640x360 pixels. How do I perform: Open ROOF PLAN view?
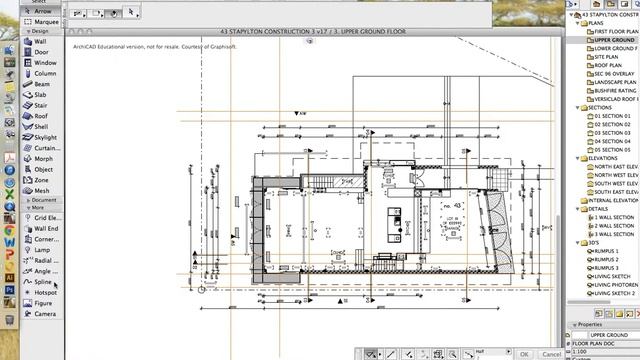(604, 65)
